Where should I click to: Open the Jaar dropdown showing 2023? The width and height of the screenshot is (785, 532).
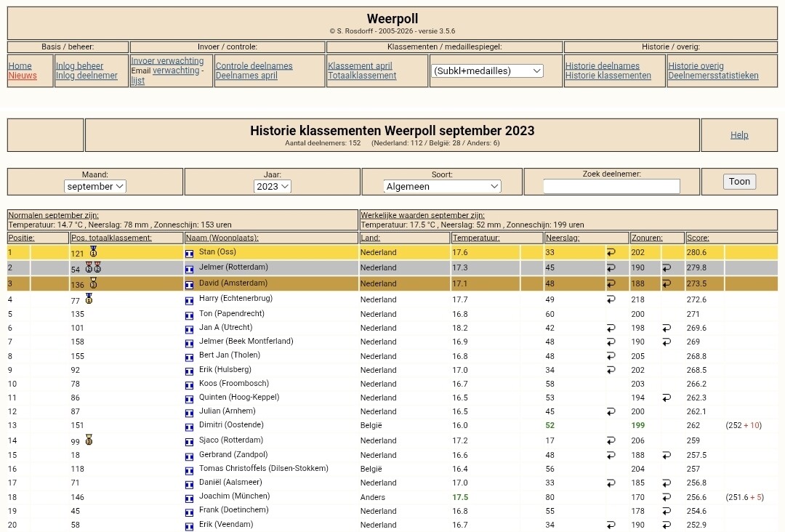pos(272,186)
